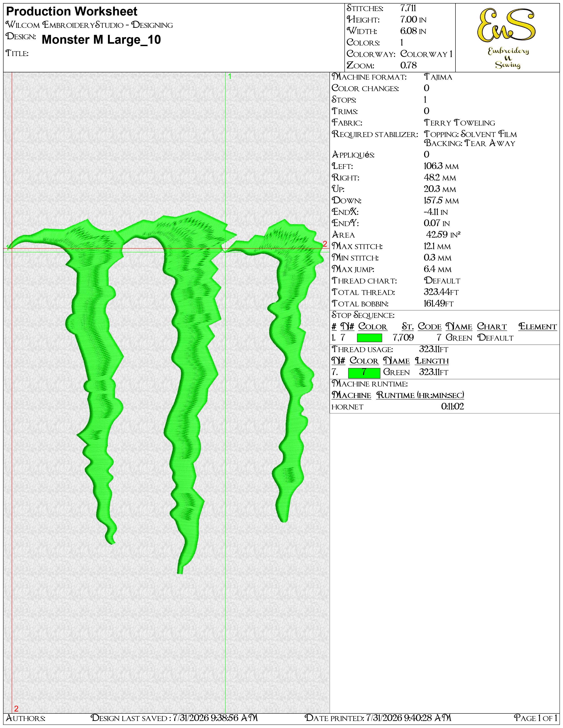Select the runtime value "0:11:02"

pos(453,407)
